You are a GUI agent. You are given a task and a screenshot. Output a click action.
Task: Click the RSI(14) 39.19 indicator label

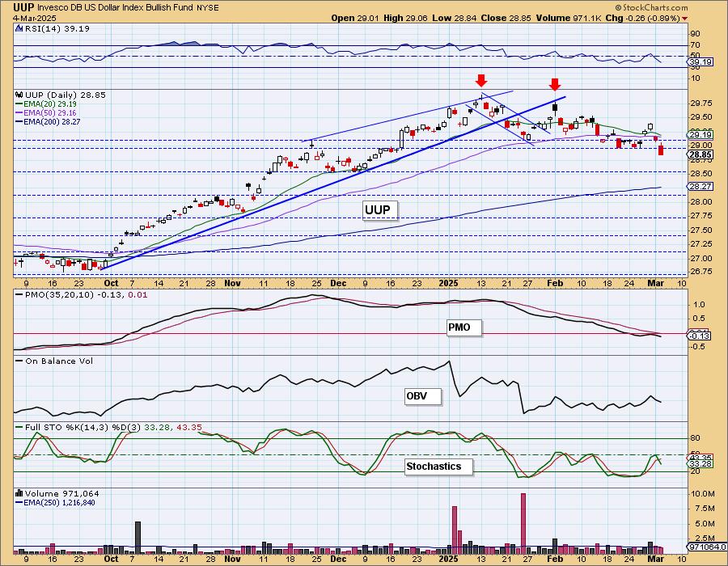pyautogui.click(x=57, y=28)
